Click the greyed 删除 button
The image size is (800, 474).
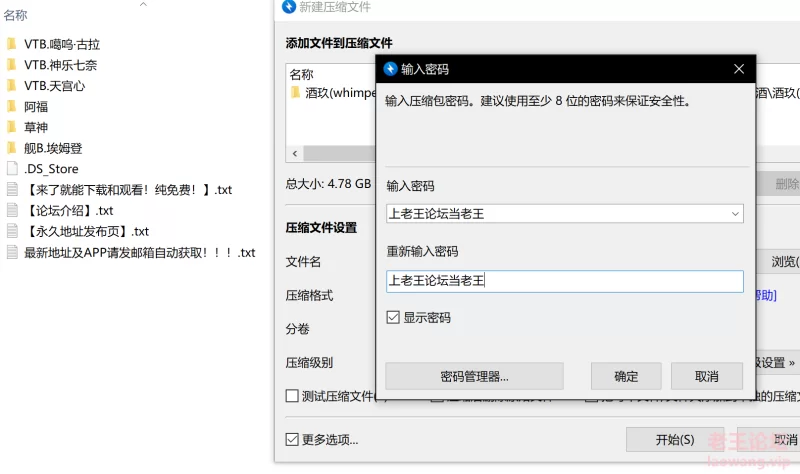click(x=780, y=184)
